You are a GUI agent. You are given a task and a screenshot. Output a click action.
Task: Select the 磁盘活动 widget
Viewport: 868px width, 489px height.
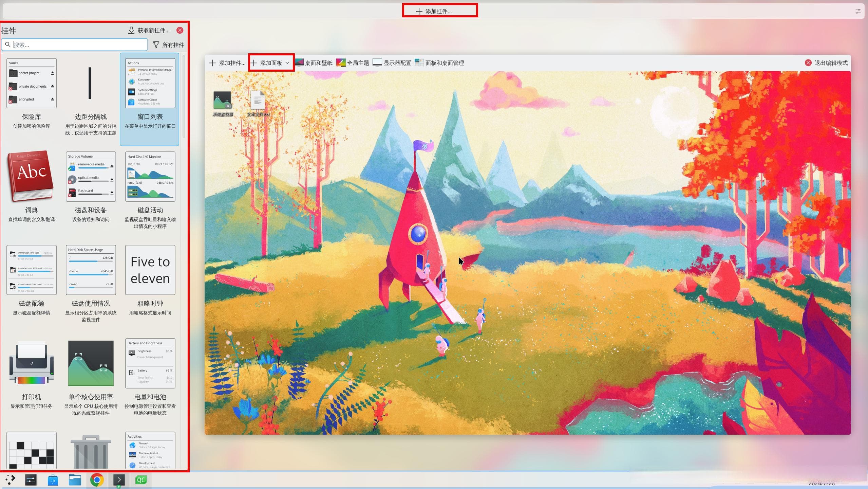150,192
